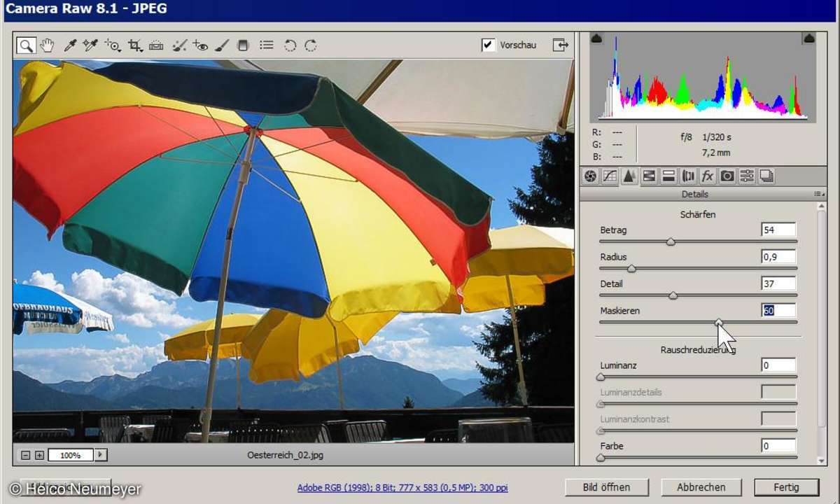This screenshot has width=840, height=504.
Task: Click the Farbe value field
Action: 778,446
